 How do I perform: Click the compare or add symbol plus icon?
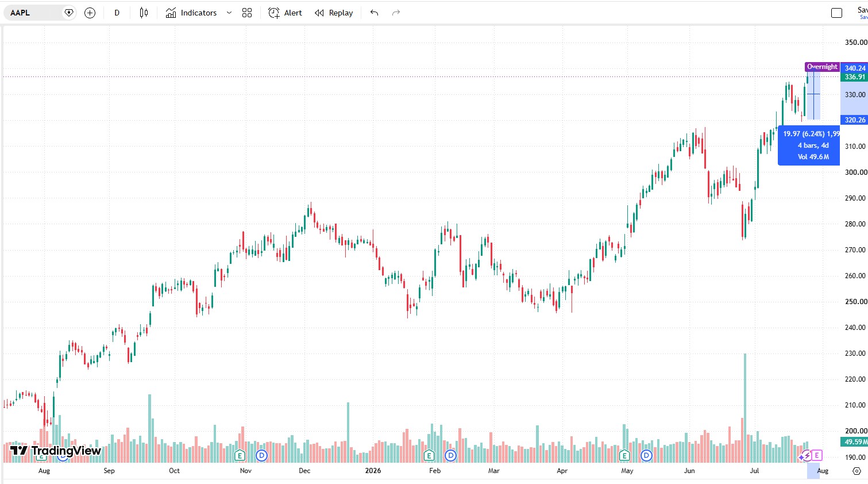(90, 13)
